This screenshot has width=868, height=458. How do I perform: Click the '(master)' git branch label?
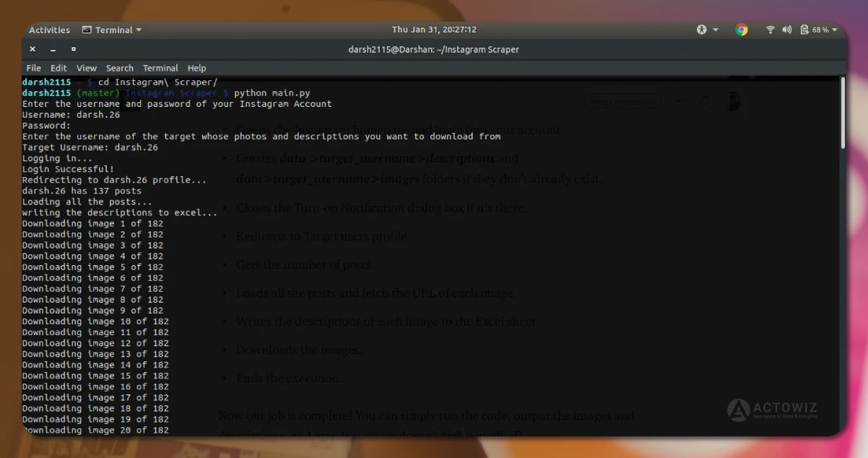(x=98, y=93)
